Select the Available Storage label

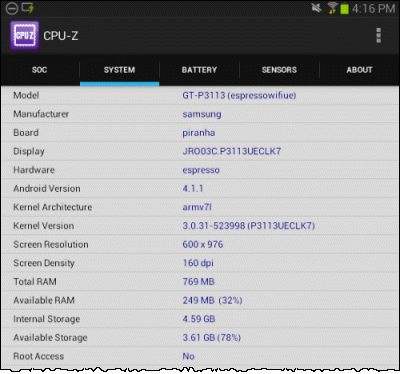pyautogui.click(x=50, y=338)
